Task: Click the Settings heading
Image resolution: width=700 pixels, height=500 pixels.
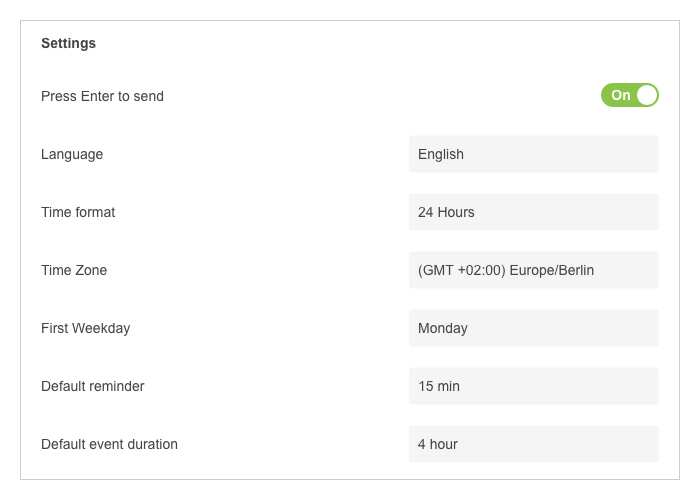Action: pos(68,43)
